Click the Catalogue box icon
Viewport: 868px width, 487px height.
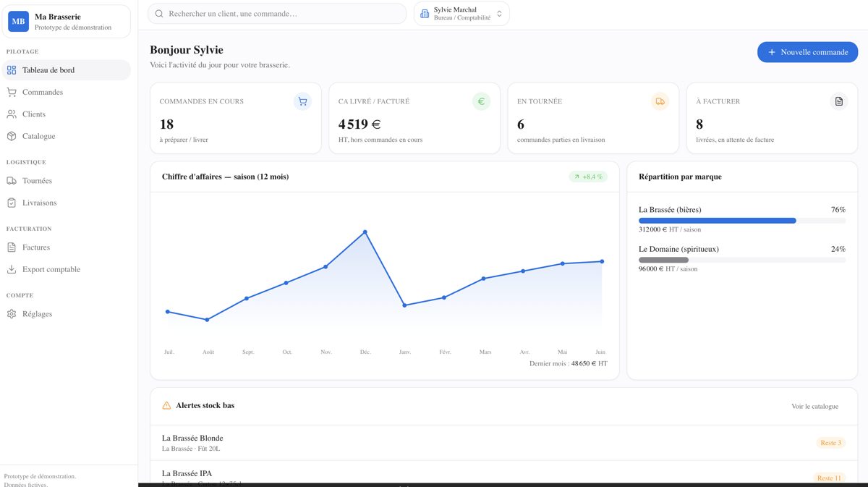pos(12,136)
